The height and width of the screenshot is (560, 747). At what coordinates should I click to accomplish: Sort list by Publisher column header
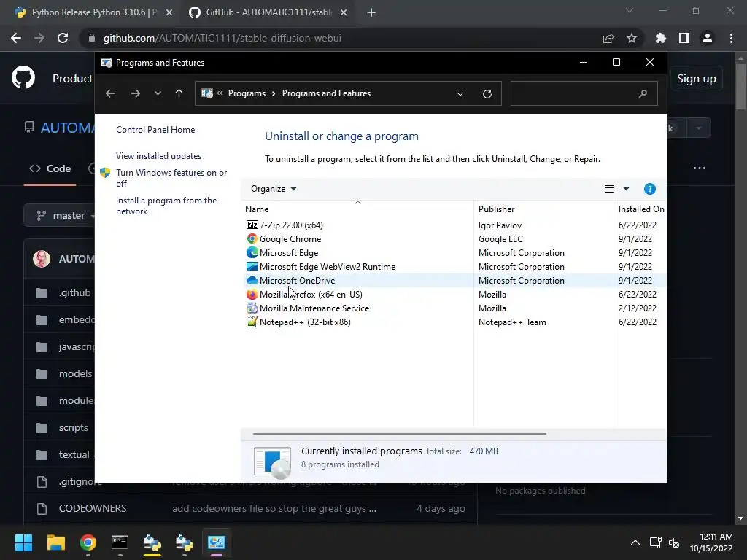544,209
